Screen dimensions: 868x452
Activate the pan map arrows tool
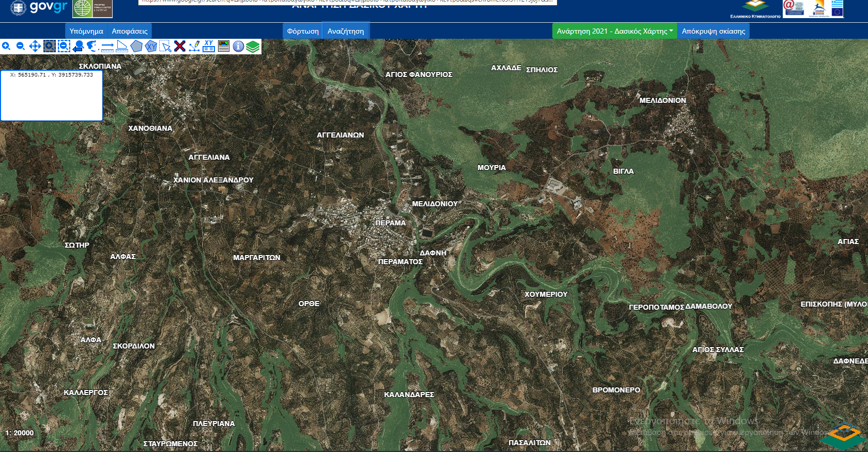tap(35, 47)
